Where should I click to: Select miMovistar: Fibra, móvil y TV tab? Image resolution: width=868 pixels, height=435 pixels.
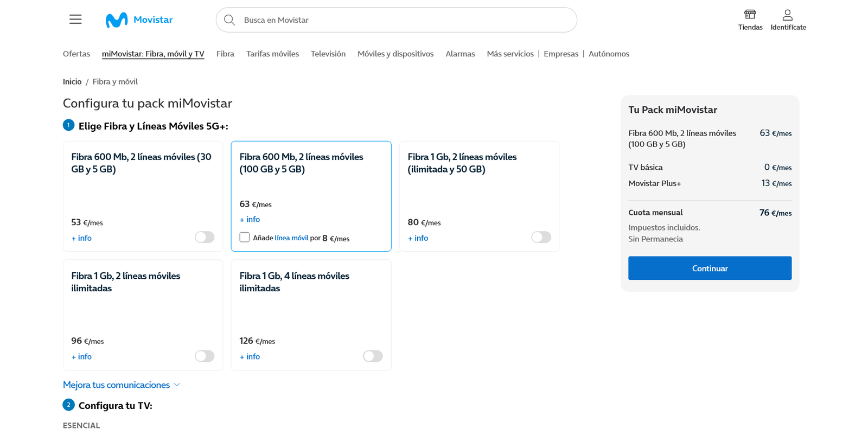tap(153, 54)
